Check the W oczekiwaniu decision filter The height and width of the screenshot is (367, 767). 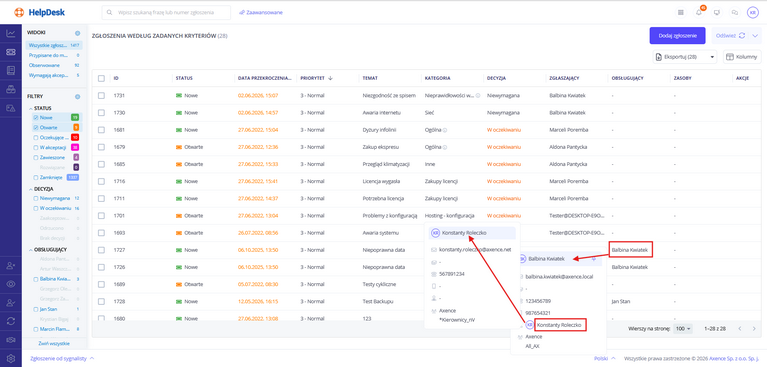click(x=36, y=208)
